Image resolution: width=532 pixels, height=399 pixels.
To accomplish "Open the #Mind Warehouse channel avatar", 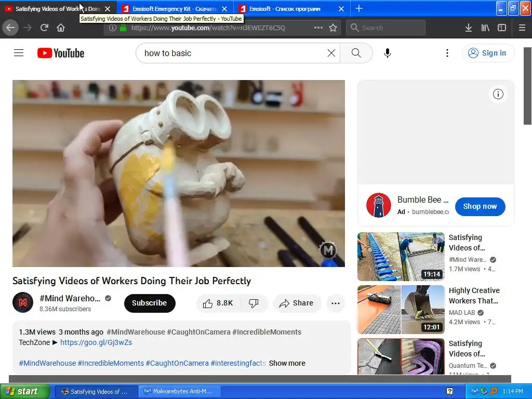I will click(23, 302).
